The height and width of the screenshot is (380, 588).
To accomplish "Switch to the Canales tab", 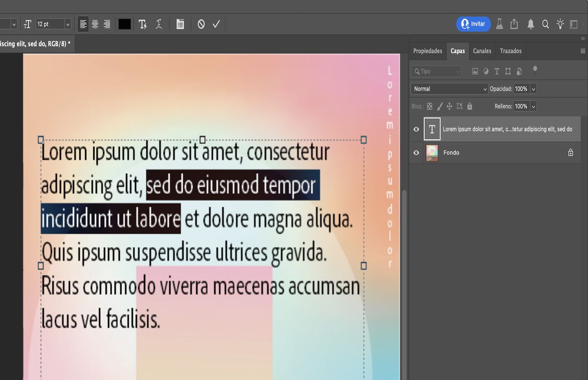I will coord(482,51).
